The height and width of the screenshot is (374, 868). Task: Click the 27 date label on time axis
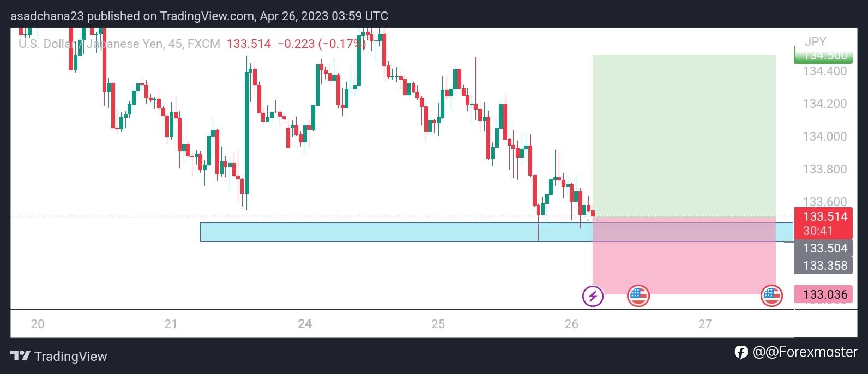705,324
